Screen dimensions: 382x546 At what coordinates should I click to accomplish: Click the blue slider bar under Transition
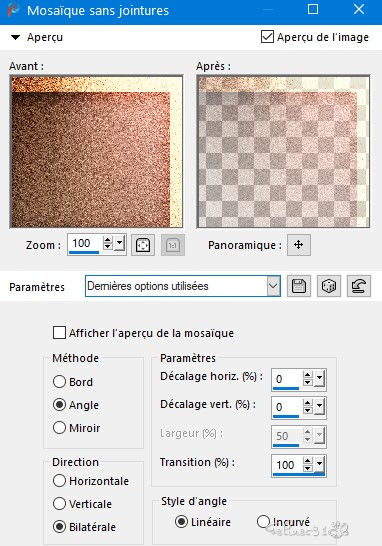[x=299, y=474]
